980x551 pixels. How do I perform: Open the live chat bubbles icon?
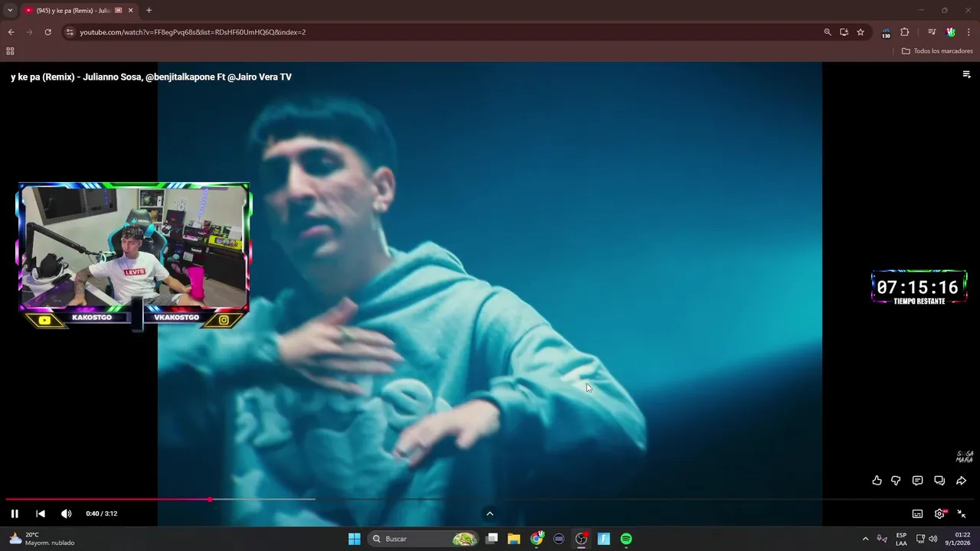(x=939, y=481)
